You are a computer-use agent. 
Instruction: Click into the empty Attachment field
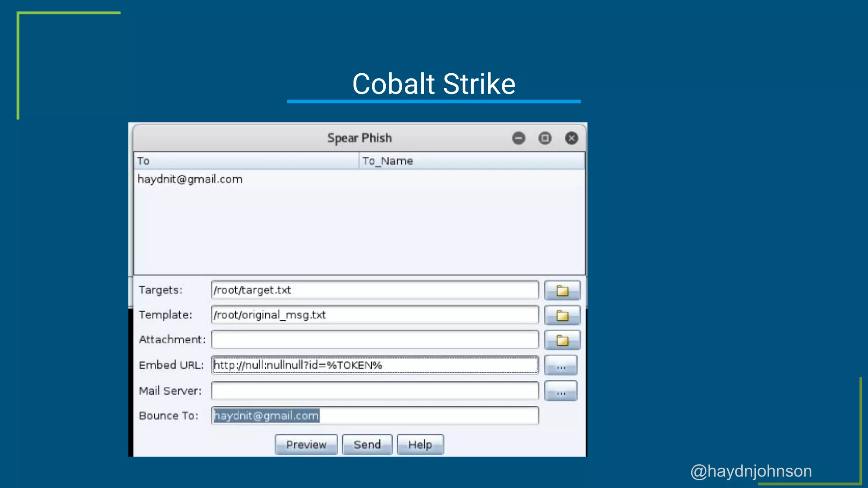375,340
